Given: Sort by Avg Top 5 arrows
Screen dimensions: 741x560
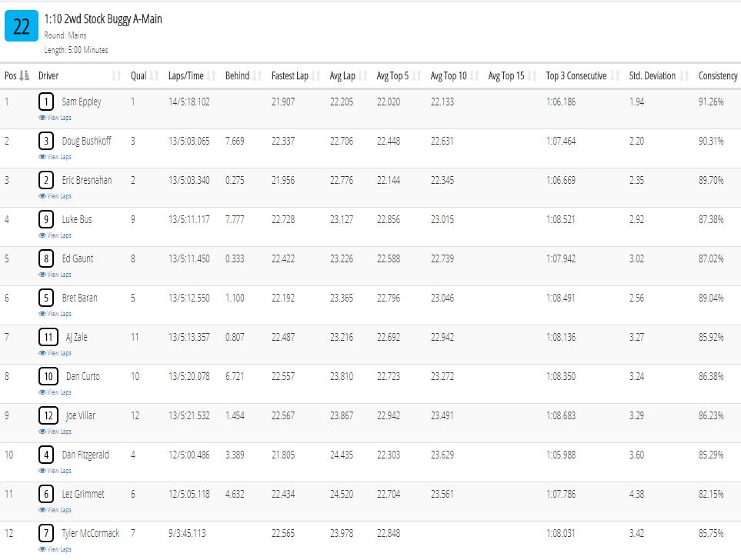Looking at the screenshot, I should click(x=416, y=75).
